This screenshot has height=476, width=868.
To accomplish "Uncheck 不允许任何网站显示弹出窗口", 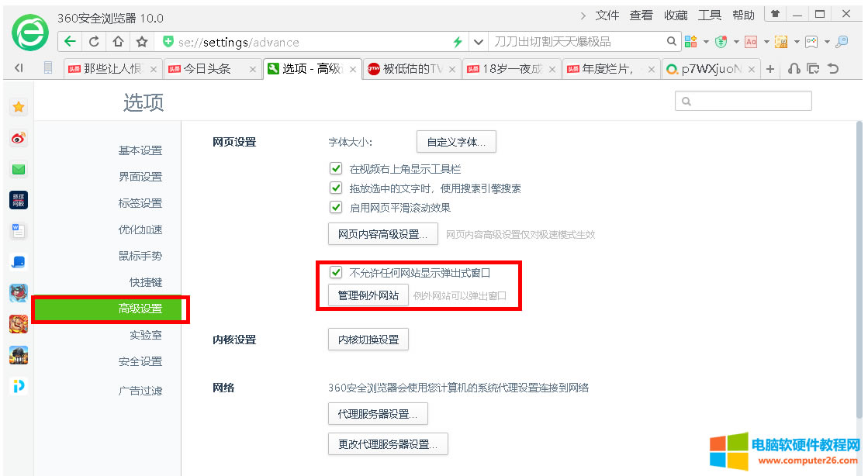I will 336,272.
